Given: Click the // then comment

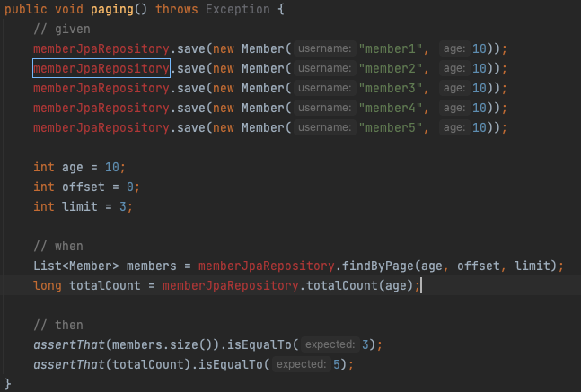Looking at the screenshot, I should coord(58,325).
